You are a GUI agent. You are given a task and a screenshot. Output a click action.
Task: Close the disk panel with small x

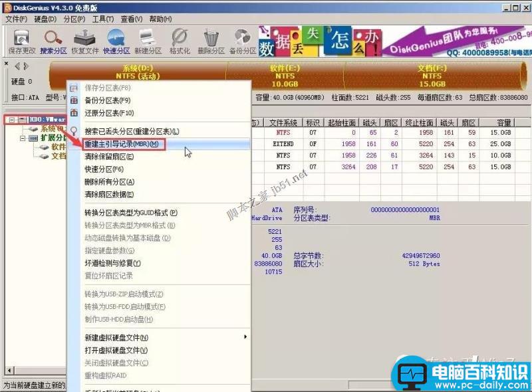pos(6,63)
